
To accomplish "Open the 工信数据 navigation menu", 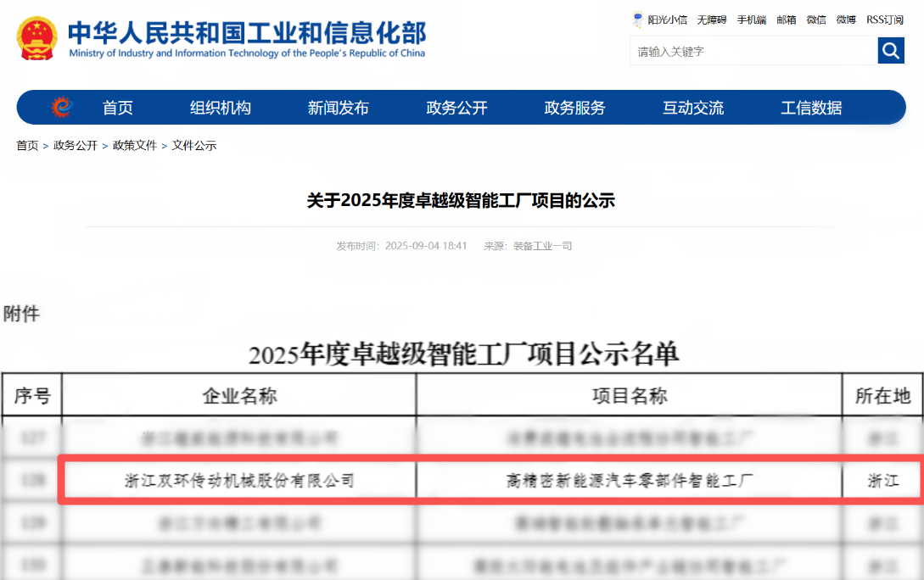I will (810, 108).
